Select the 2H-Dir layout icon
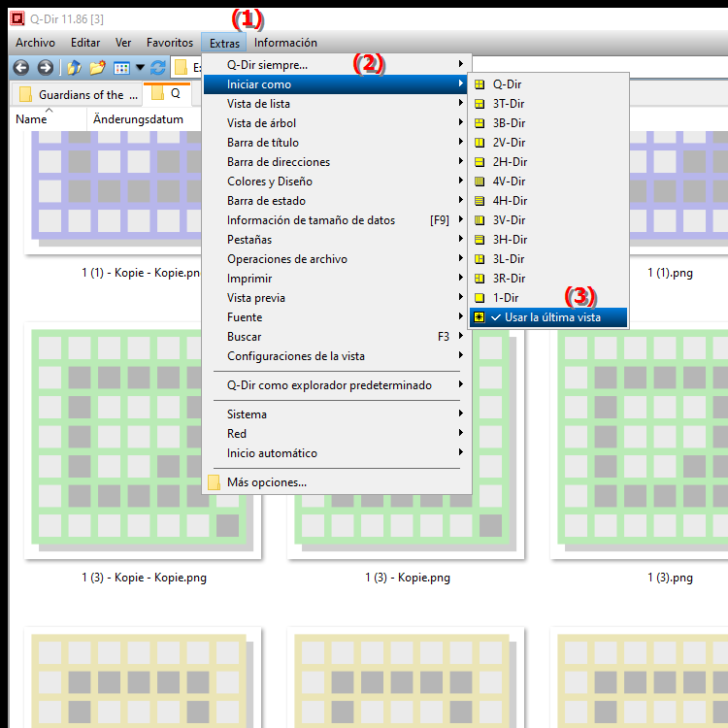This screenshot has width=728, height=728. pyautogui.click(x=480, y=162)
